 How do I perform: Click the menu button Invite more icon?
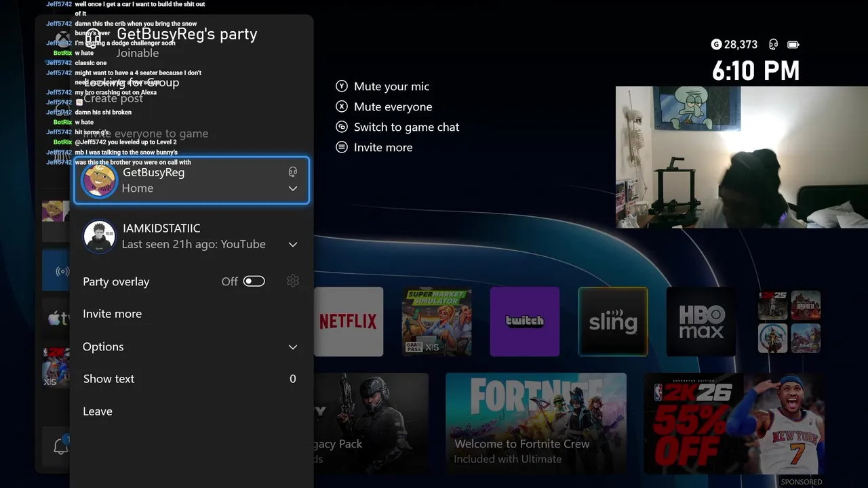[x=342, y=147]
